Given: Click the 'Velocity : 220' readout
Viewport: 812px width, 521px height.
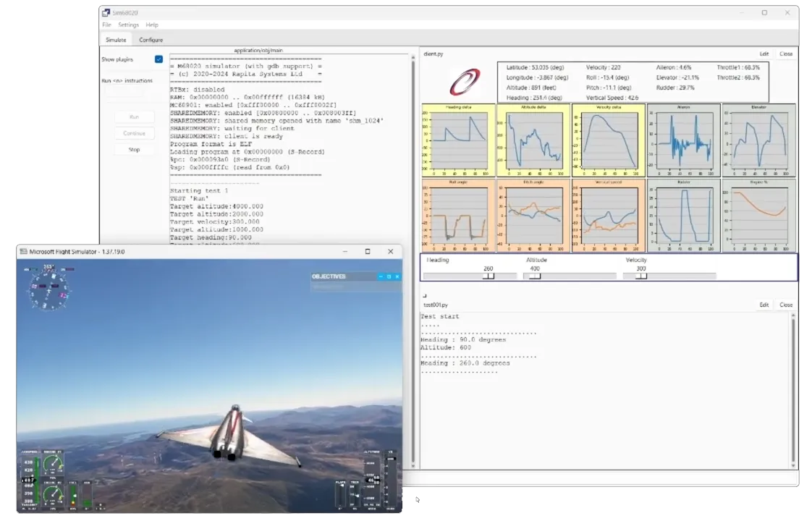Looking at the screenshot, I should (x=603, y=67).
